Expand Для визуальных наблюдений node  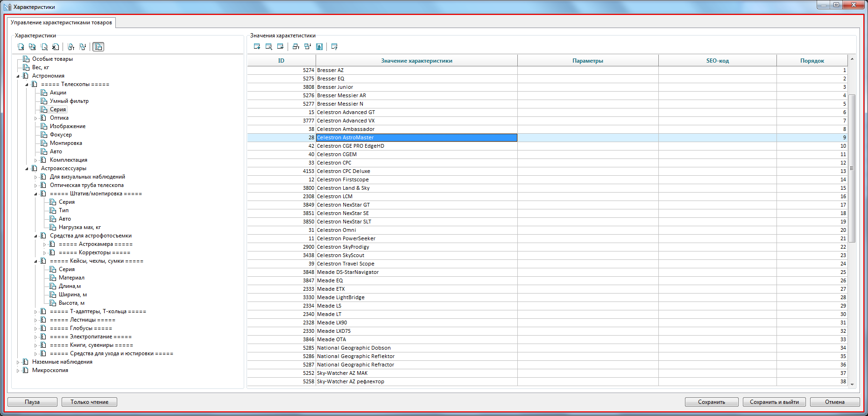36,177
